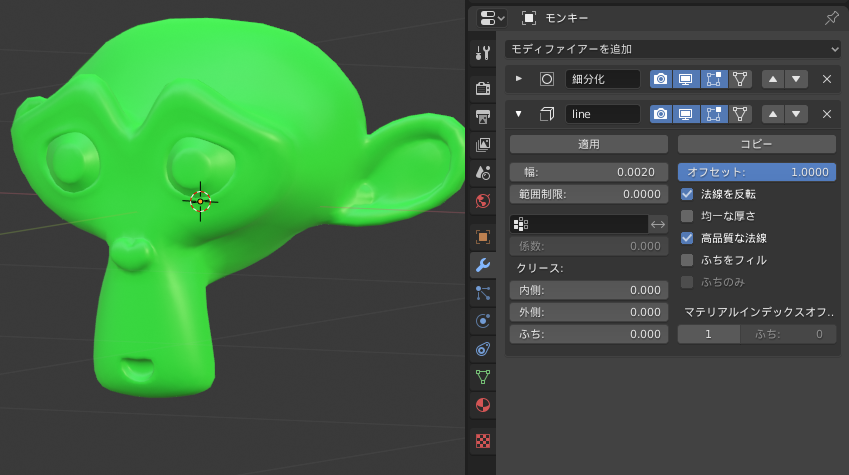Click the 細分化 modifier type icon

(x=547, y=79)
